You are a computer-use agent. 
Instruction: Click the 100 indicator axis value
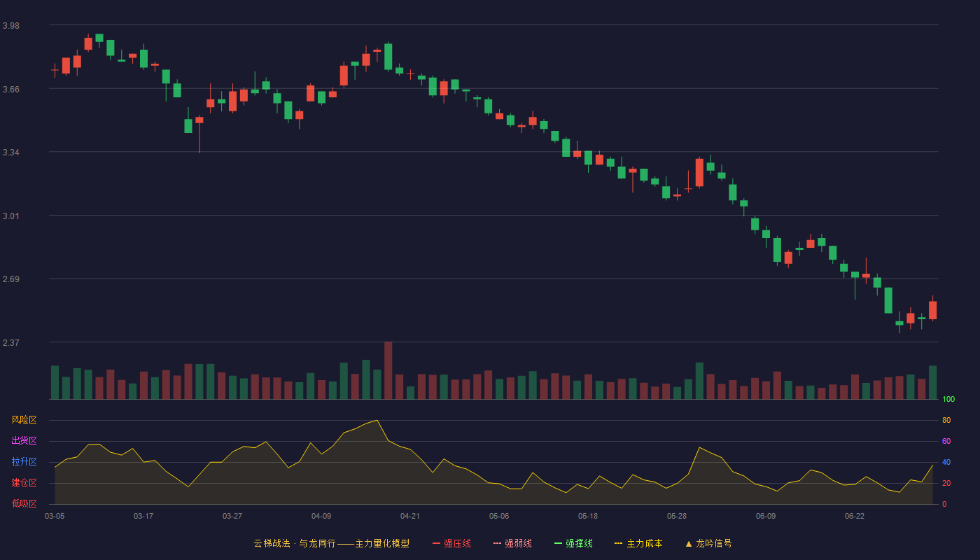pyautogui.click(x=948, y=399)
